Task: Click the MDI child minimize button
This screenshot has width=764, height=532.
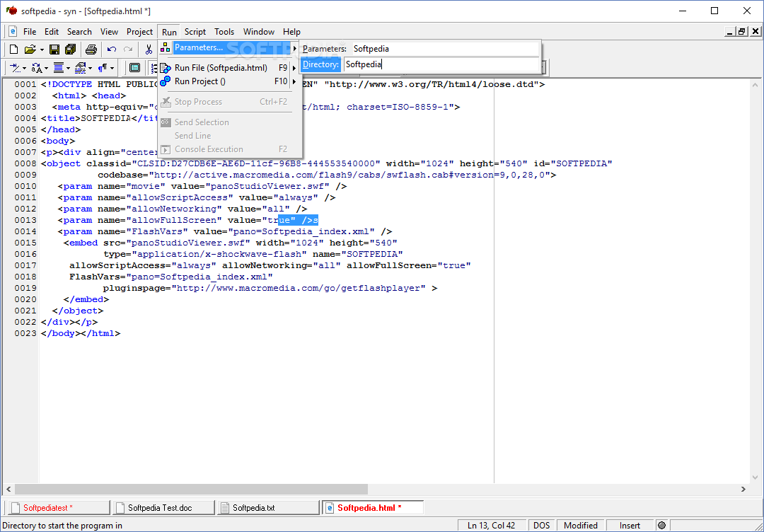Action: (x=730, y=32)
